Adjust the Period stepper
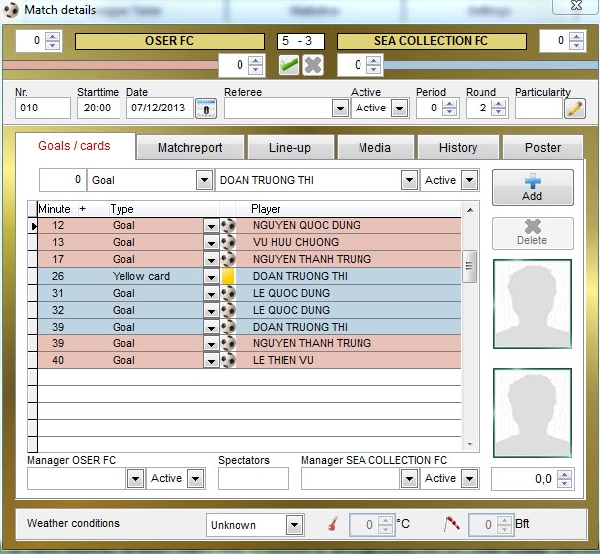600x554 pixels. point(449,108)
